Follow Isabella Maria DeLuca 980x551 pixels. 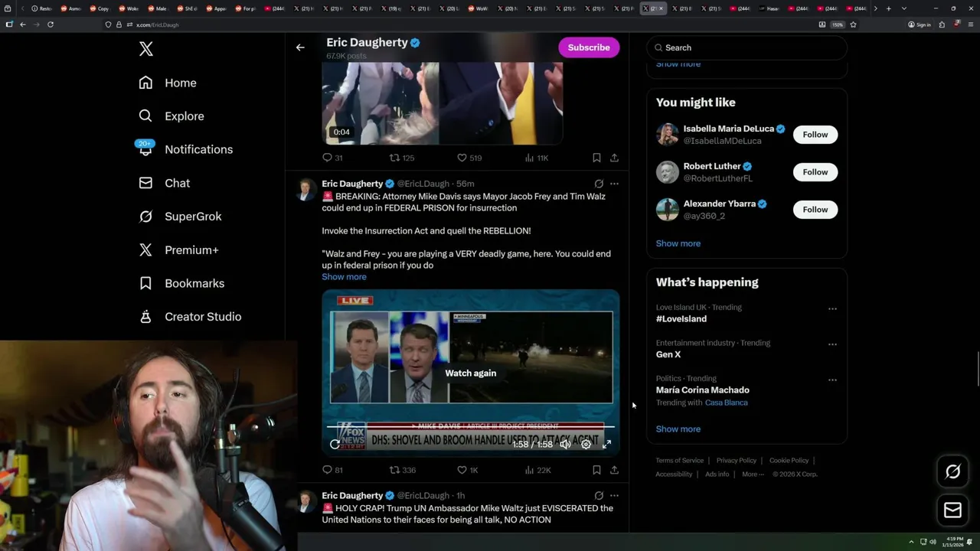[x=815, y=135]
